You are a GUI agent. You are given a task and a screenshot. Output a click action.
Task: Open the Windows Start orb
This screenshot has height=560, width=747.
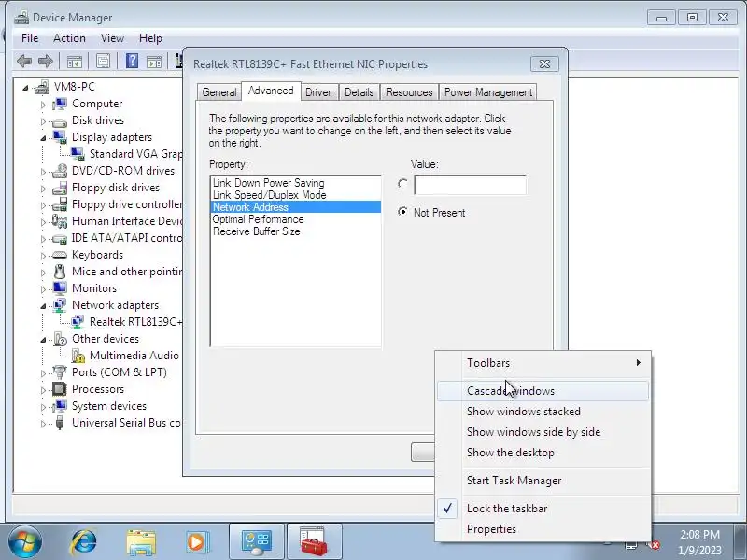pyautogui.click(x=25, y=542)
